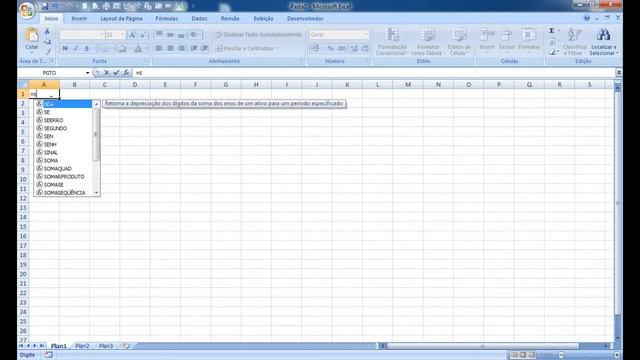Choose SOMARPRODUTO from autocomplete list
640x360 pixels.
click(x=64, y=176)
